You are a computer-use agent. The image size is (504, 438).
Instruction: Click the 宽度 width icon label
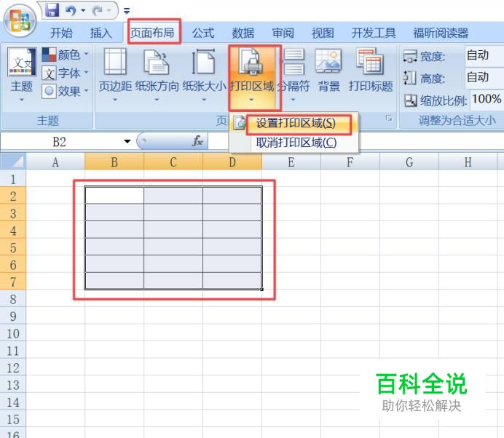tap(425, 57)
